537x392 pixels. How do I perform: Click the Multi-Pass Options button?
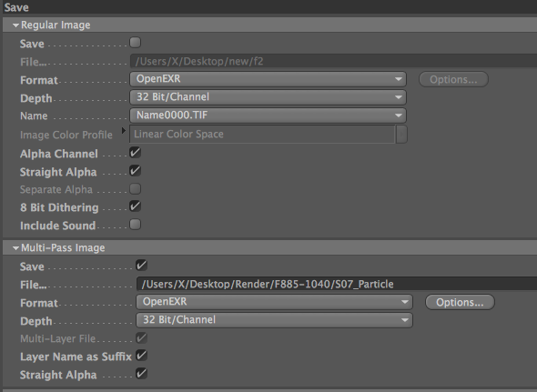tap(460, 302)
